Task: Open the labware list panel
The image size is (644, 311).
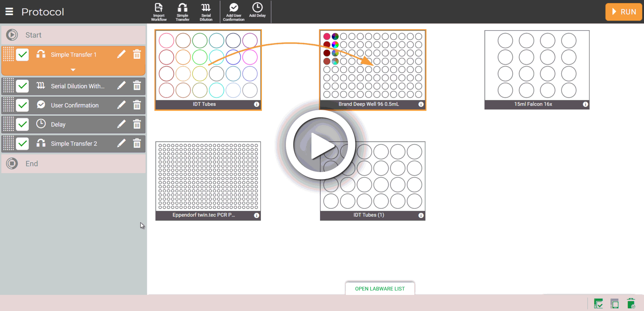Action: click(380, 289)
